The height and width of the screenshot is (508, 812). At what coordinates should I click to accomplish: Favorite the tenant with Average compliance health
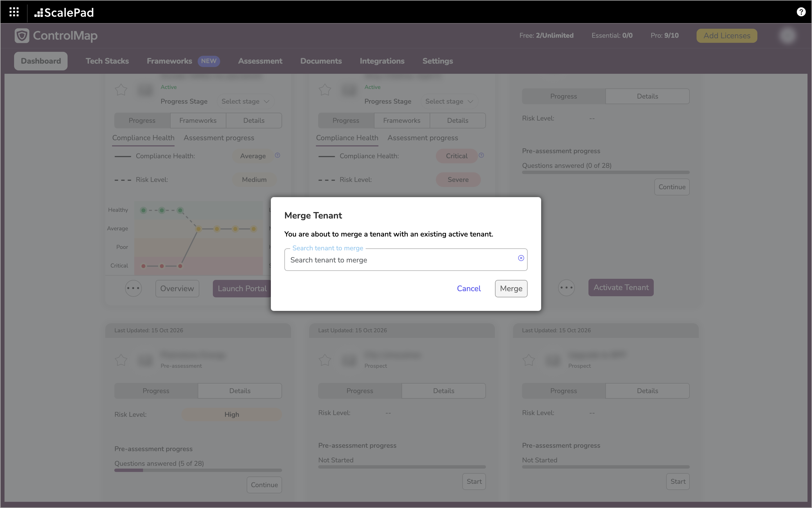(121, 90)
